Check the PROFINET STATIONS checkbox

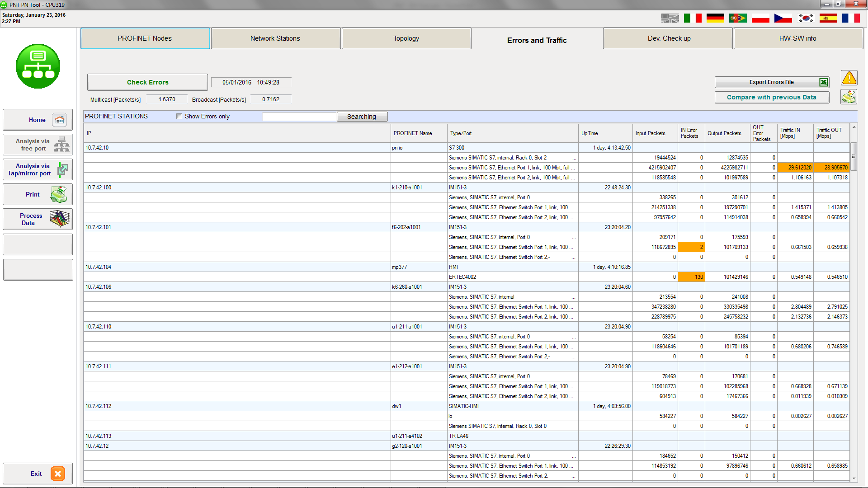[x=178, y=116]
